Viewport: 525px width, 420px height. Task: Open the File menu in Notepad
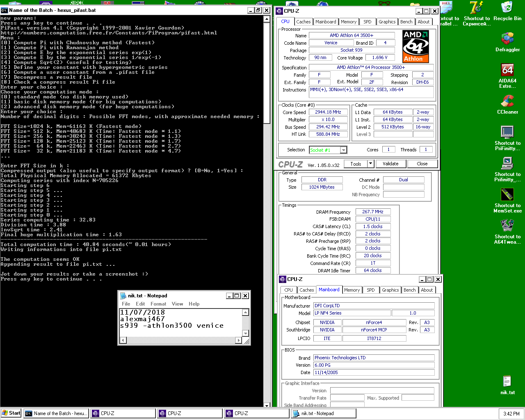(126, 304)
